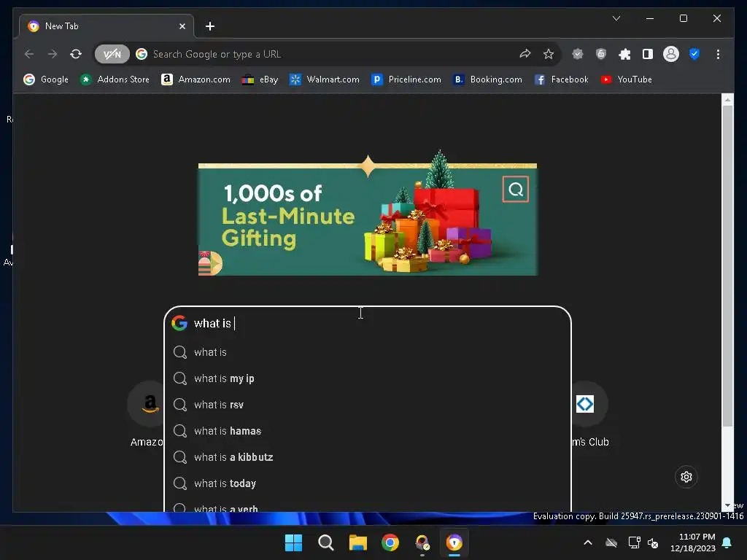The image size is (747, 560).
Task: Select suggestion 'what is rsv'
Action: [368, 405]
